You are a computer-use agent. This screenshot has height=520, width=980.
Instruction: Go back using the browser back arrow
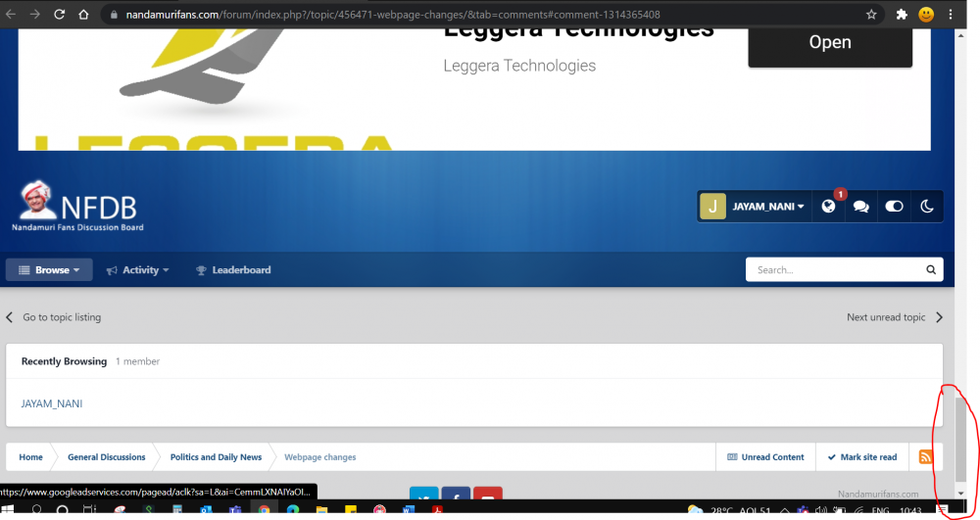11,15
